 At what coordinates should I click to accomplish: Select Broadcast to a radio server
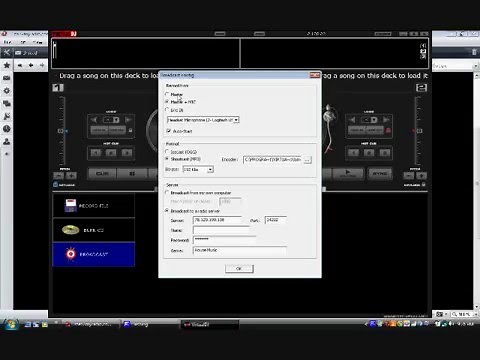coord(168,211)
